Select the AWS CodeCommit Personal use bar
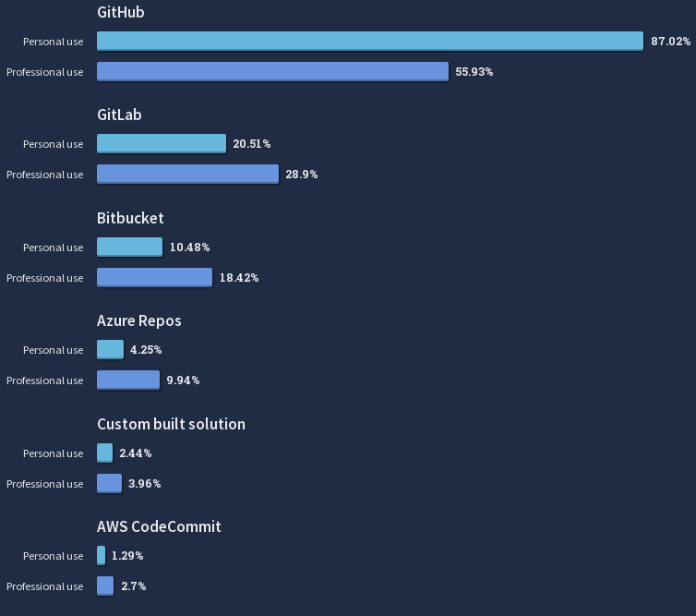Image resolution: width=696 pixels, height=616 pixels. (102, 556)
